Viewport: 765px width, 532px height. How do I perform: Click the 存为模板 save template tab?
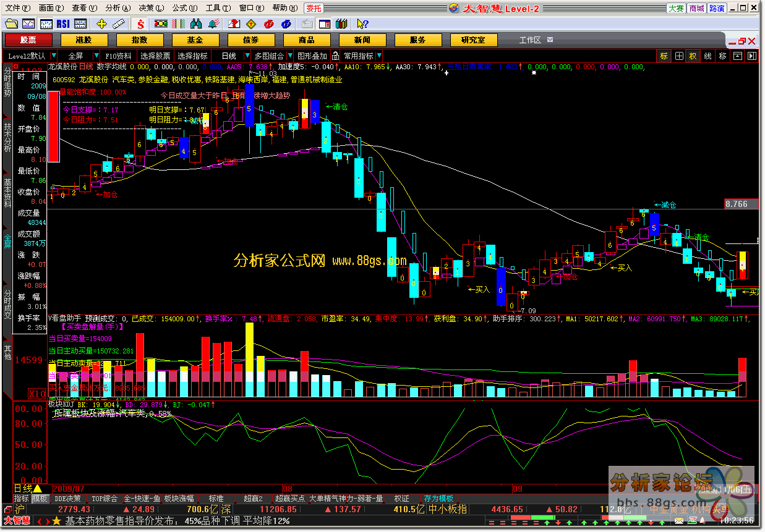pyautogui.click(x=439, y=498)
